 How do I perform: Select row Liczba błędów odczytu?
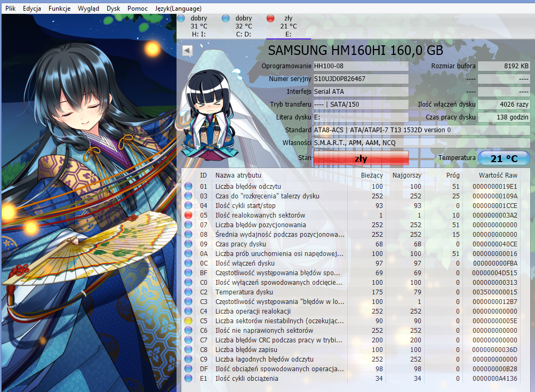tap(352, 186)
